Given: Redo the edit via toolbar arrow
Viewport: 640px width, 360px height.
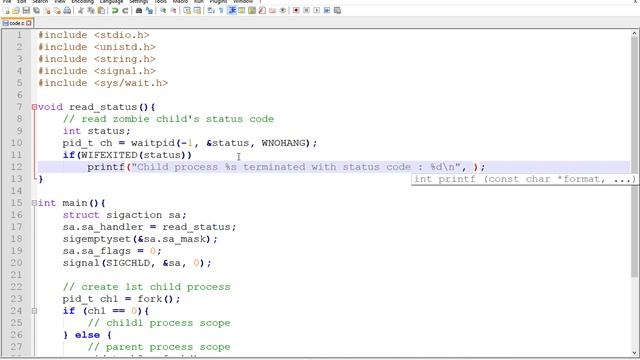Looking at the screenshot, I should [x=125, y=10].
